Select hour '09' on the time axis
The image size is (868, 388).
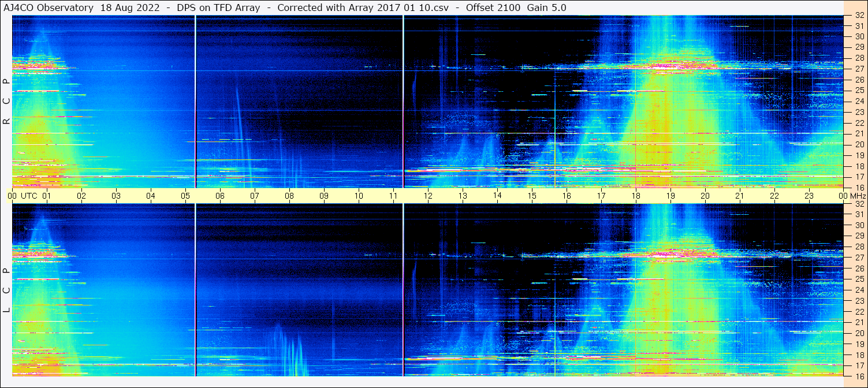[x=324, y=196]
